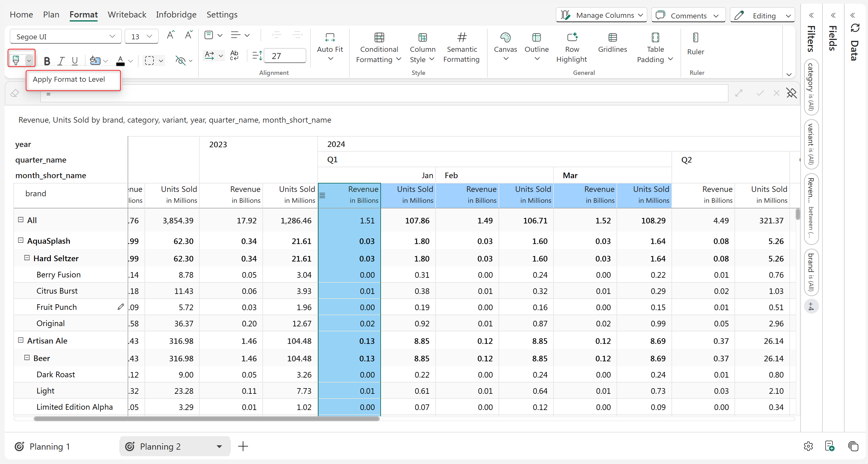Click the Auto Fit icon
The height and width of the screenshot is (464, 868).
(x=329, y=38)
